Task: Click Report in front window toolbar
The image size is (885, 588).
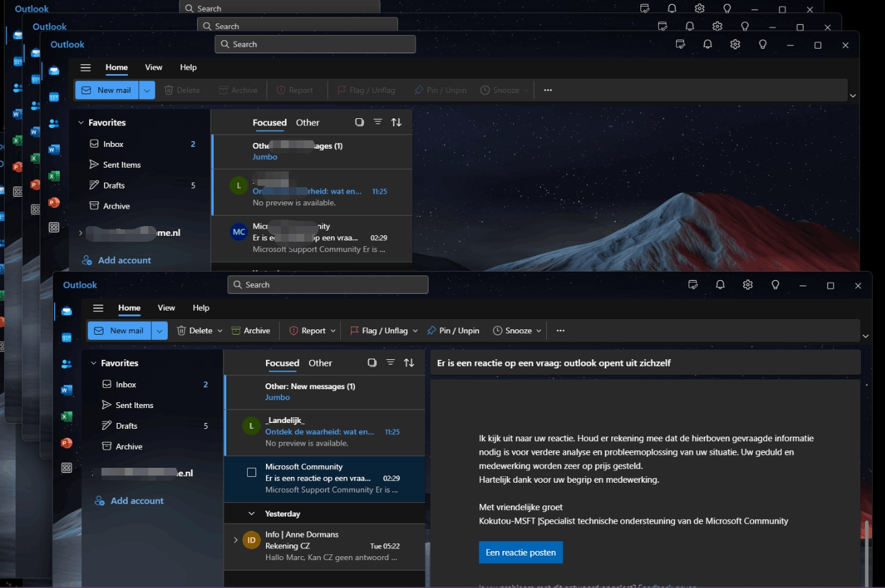Action: 308,331
